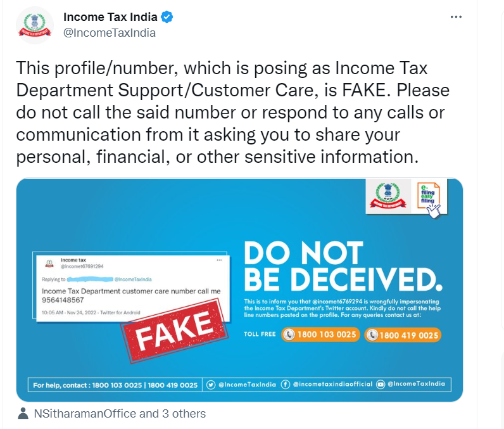Click the Income Tax India display name
Image resolution: width=504 pixels, height=429 pixels.
(x=110, y=17)
